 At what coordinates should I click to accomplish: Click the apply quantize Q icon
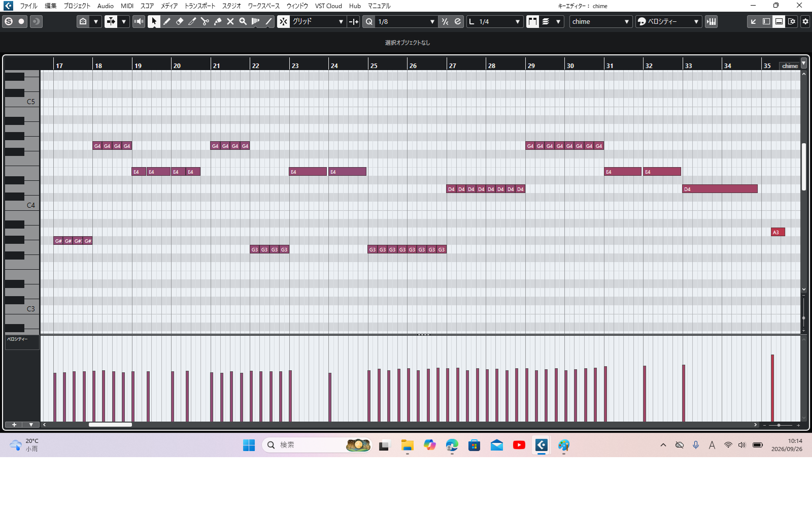coord(369,21)
